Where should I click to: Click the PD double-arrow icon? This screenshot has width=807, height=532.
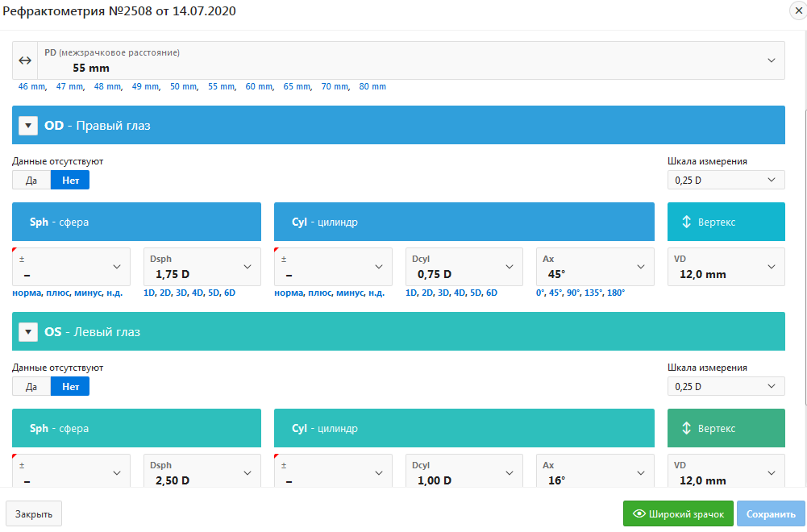pyautogui.click(x=25, y=60)
